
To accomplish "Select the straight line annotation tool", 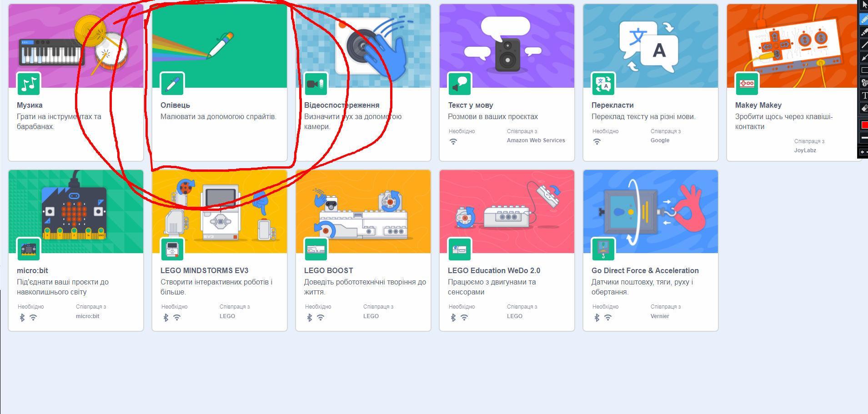I will point(864,45).
